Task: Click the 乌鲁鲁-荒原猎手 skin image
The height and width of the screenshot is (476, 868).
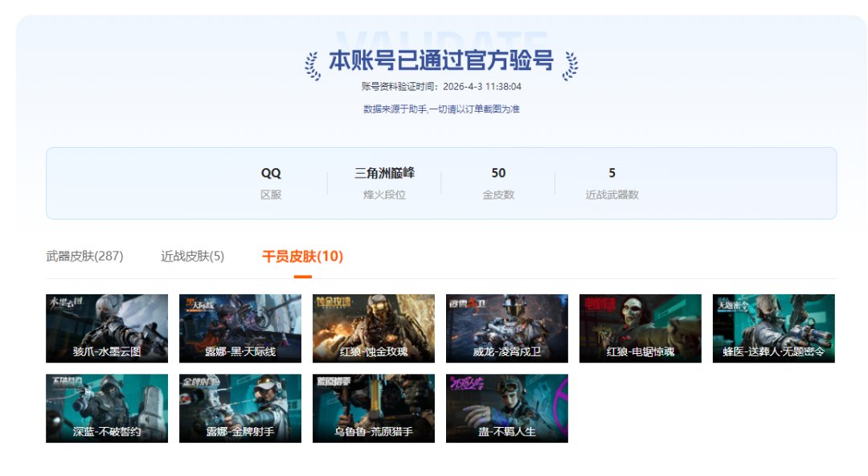Action: pyautogui.click(x=372, y=408)
